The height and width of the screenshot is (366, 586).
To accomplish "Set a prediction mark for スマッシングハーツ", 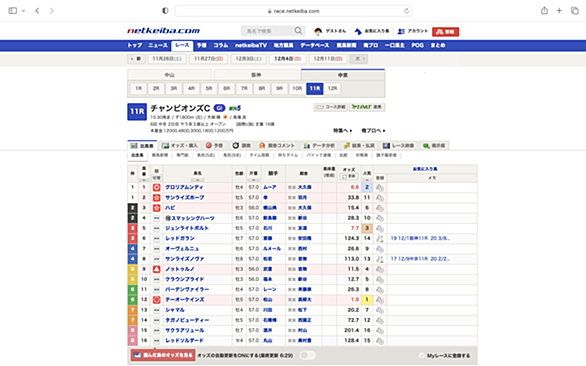I will click(157, 218).
